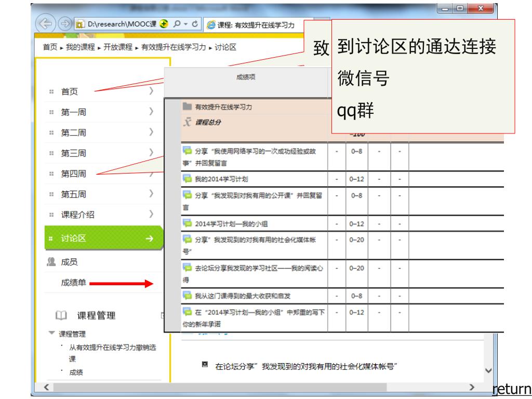
Task: Click forum icon for 分享"我使用网络学习的一次成功经验或故事"
Action: click(187, 151)
